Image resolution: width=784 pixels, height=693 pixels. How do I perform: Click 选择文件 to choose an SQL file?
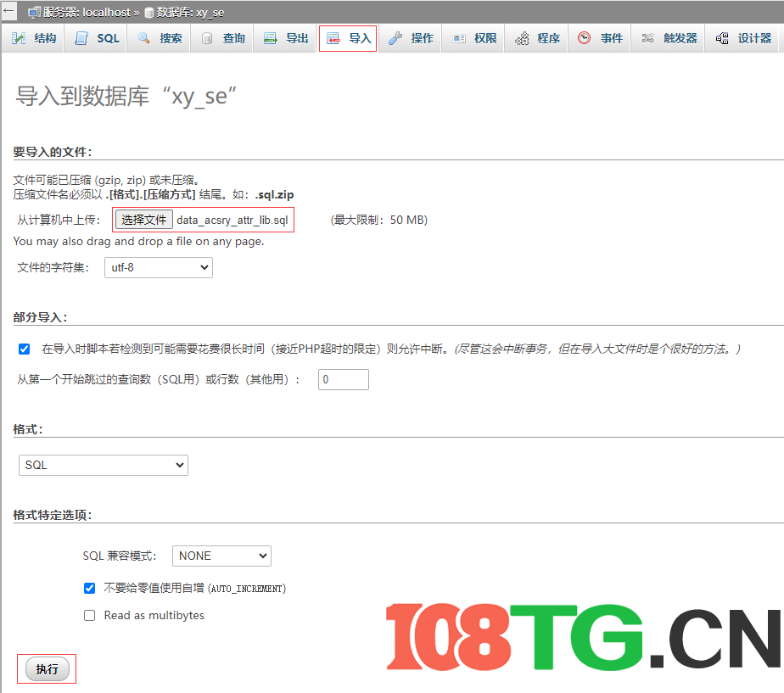coord(143,219)
